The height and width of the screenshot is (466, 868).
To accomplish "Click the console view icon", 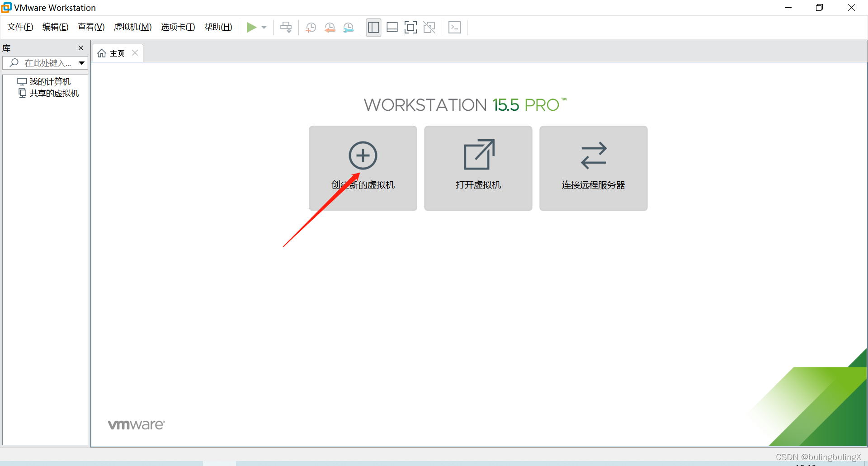I will pos(454,28).
